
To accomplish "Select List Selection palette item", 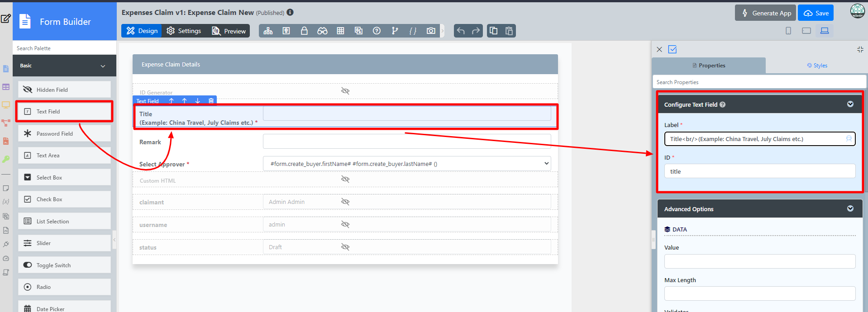I will click(64, 221).
